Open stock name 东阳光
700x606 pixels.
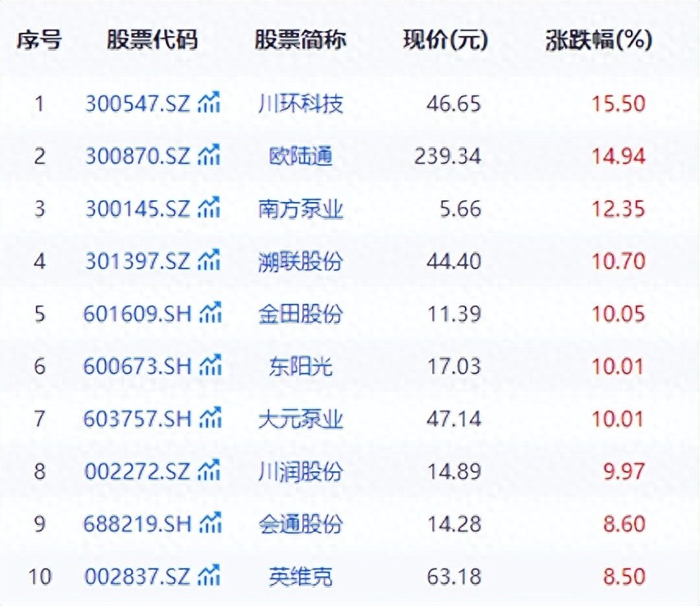tap(300, 366)
